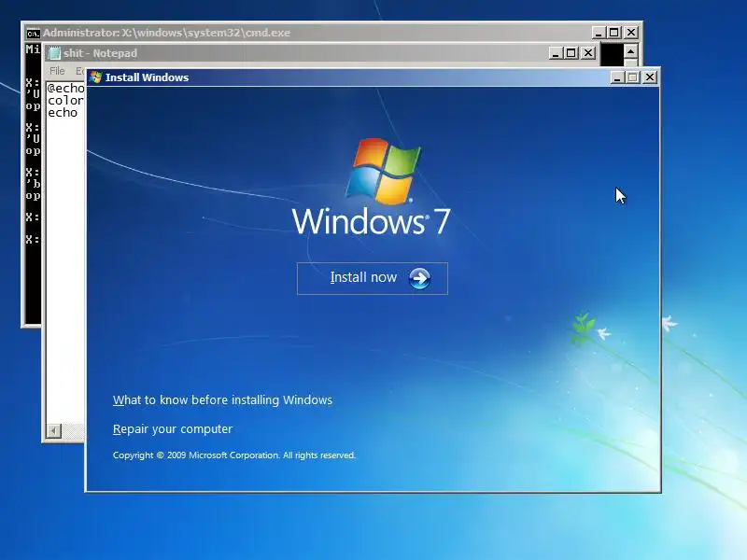
Task: Click the color line in Notepad text
Action: coord(65,101)
